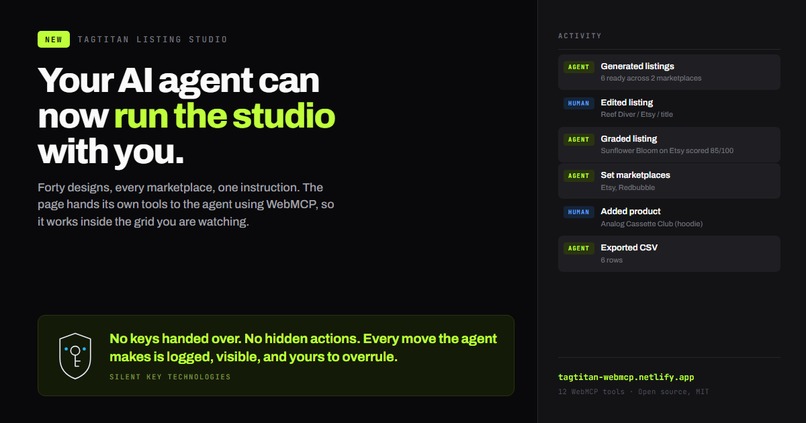This screenshot has width=806, height=423.
Task: Select the Edited listing activity row
Action: tap(669, 108)
